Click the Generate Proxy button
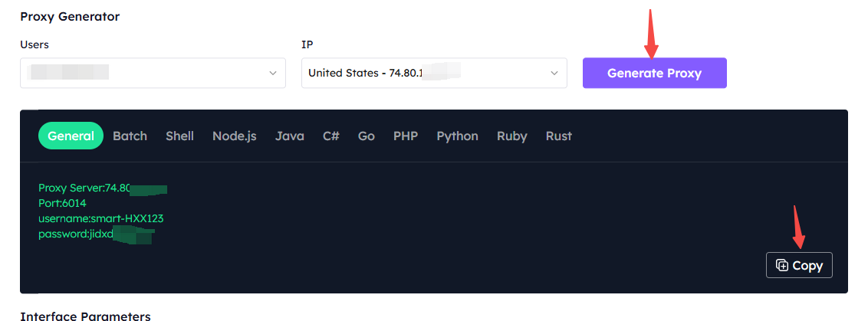The image size is (868, 321). click(x=654, y=73)
